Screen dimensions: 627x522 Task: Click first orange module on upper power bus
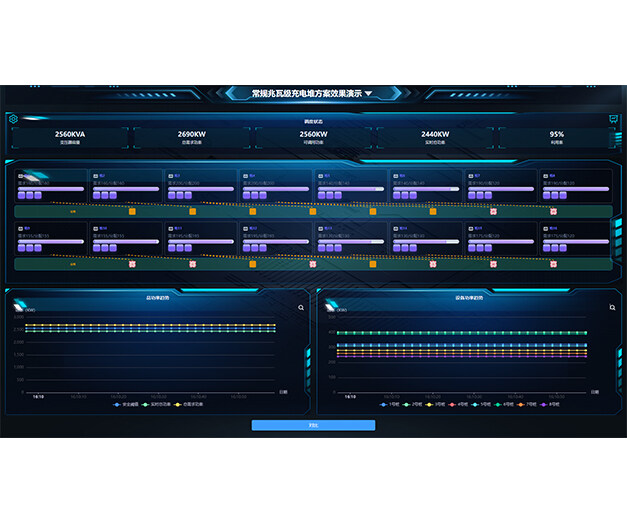[132, 212]
